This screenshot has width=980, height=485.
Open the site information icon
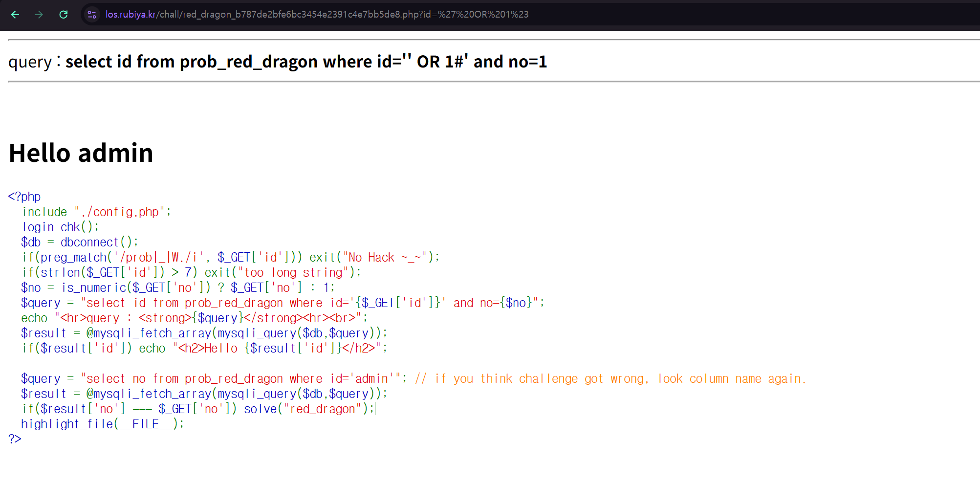(x=92, y=15)
